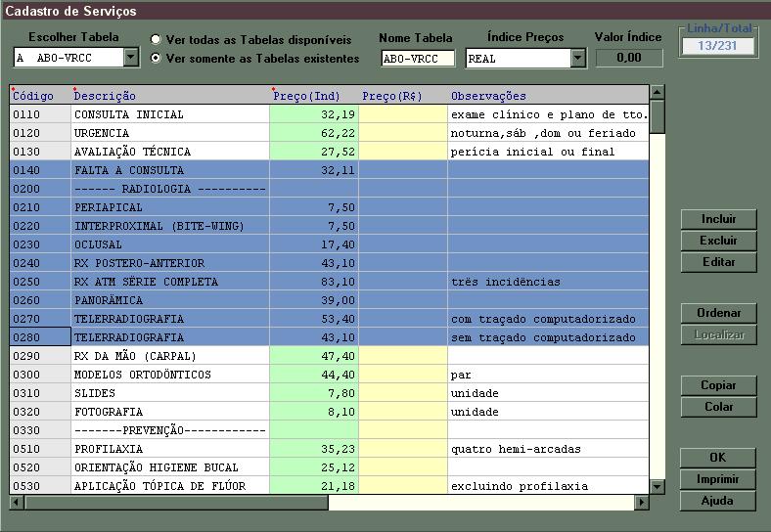
Task: Click the vertical scrollbar down arrow
Action: click(657, 487)
